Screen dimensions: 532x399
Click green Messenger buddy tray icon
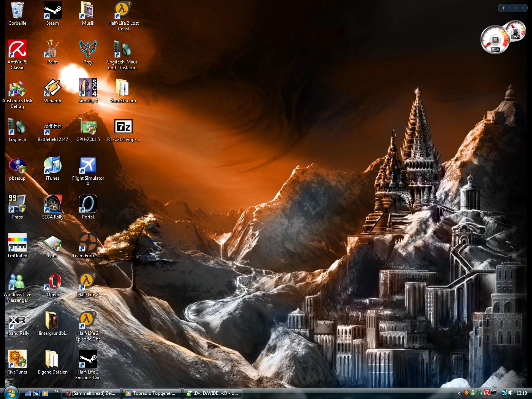473,393
